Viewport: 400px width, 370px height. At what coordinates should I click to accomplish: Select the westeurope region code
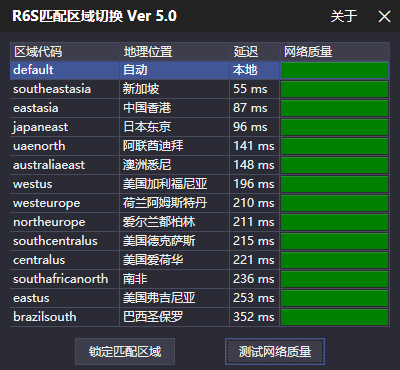[x=46, y=203]
